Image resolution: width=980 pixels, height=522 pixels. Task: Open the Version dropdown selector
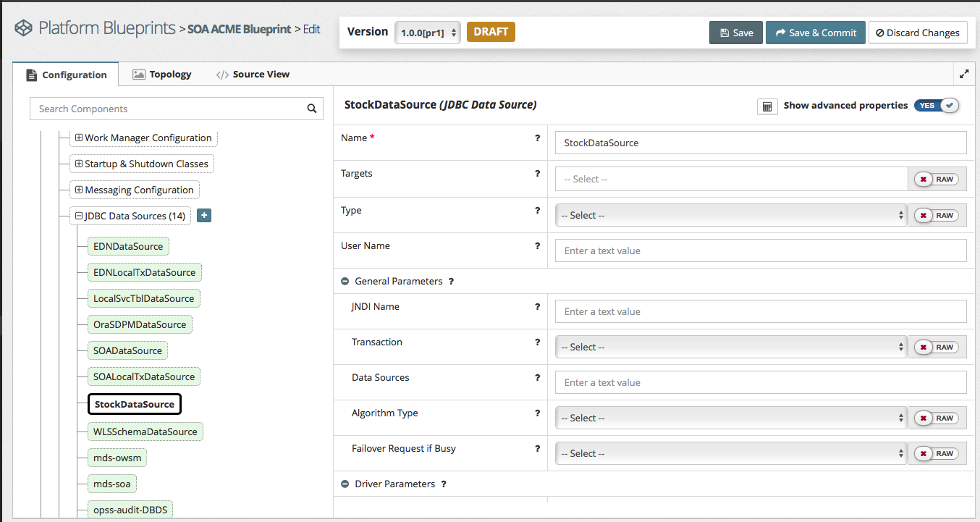click(x=427, y=33)
